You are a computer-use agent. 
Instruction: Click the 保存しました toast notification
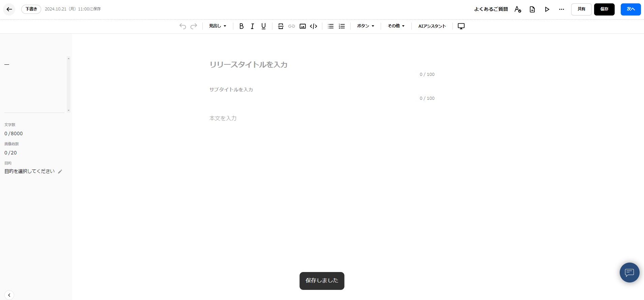[x=322, y=281]
